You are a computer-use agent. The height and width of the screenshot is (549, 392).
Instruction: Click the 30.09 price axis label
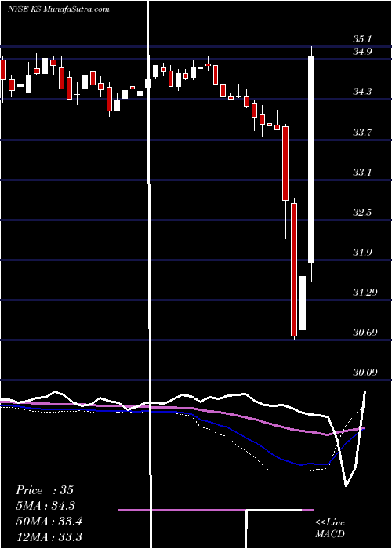[x=365, y=372]
